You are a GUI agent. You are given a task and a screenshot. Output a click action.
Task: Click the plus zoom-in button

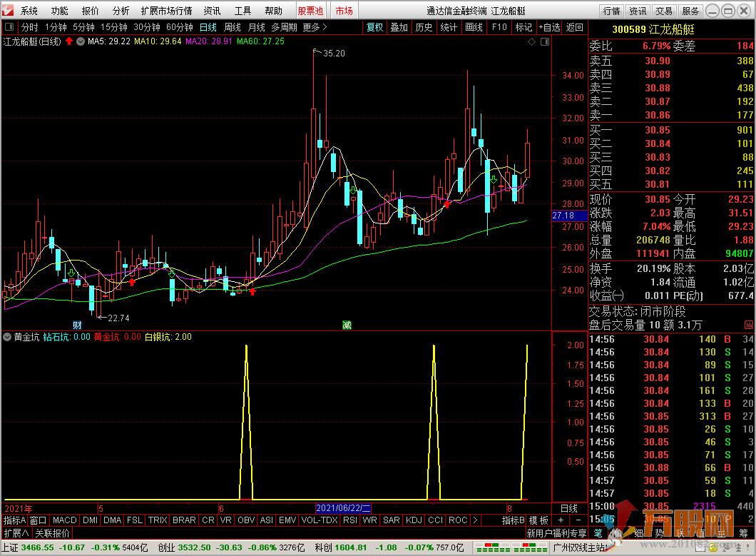pyautogui.click(x=561, y=520)
